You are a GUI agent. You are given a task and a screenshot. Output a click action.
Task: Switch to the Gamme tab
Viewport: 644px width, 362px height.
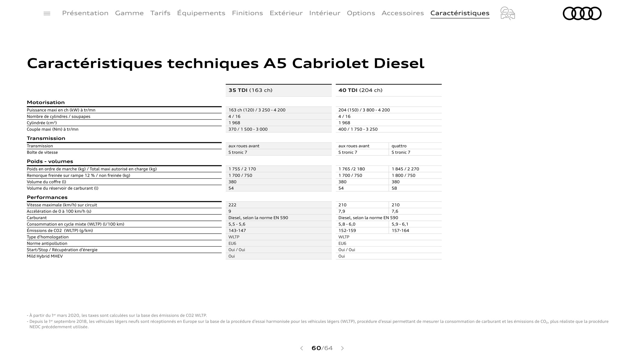pyautogui.click(x=129, y=13)
